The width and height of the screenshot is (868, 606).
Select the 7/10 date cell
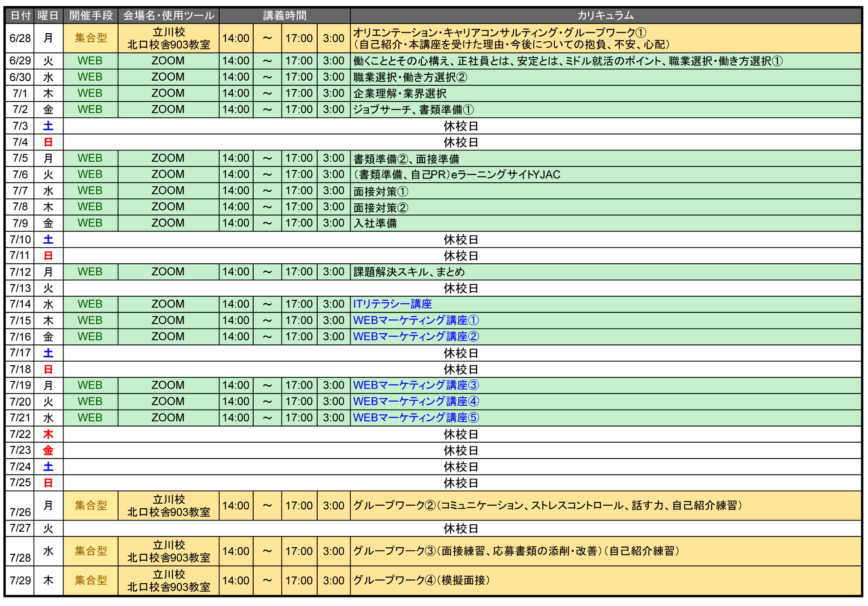coord(20,240)
